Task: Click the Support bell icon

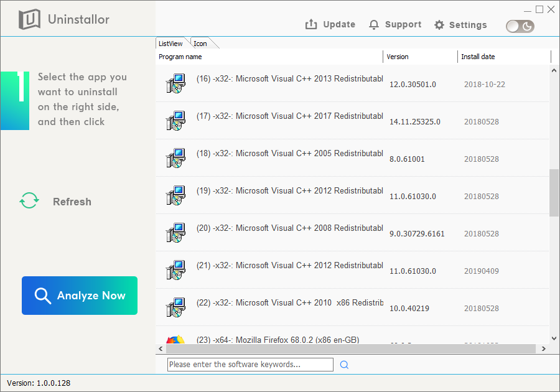Action: coord(373,25)
